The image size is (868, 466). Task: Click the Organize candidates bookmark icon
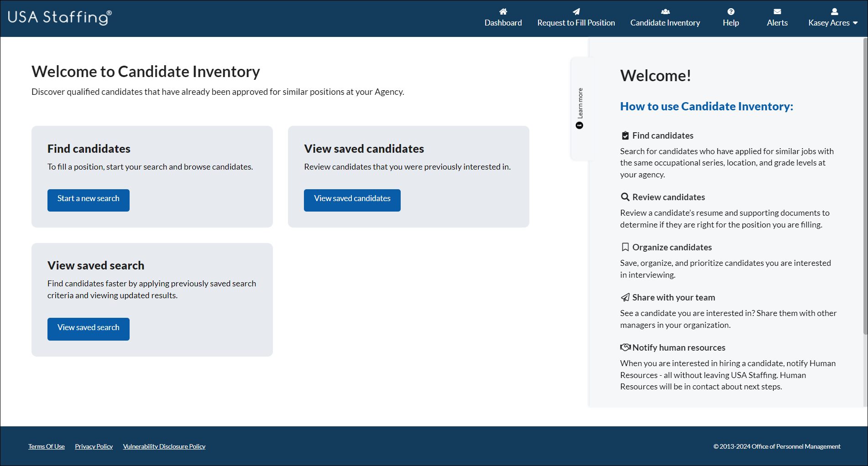click(625, 247)
